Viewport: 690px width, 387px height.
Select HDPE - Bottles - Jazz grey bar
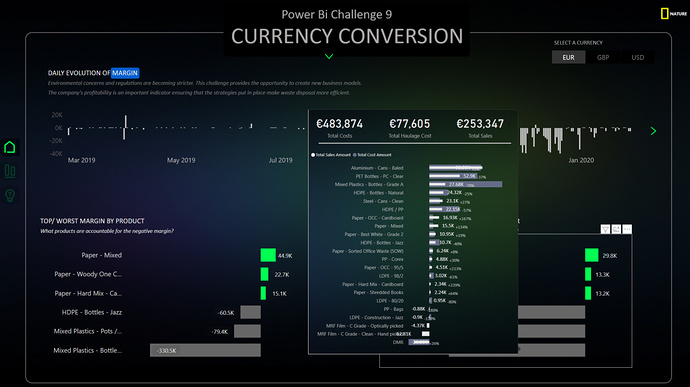tap(250, 312)
